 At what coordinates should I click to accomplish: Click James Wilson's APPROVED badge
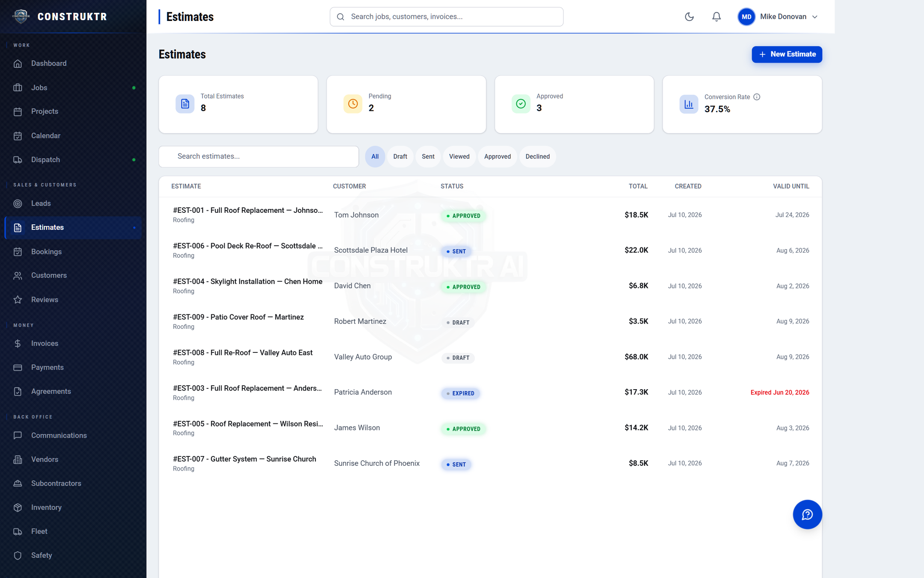pyautogui.click(x=463, y=429)
